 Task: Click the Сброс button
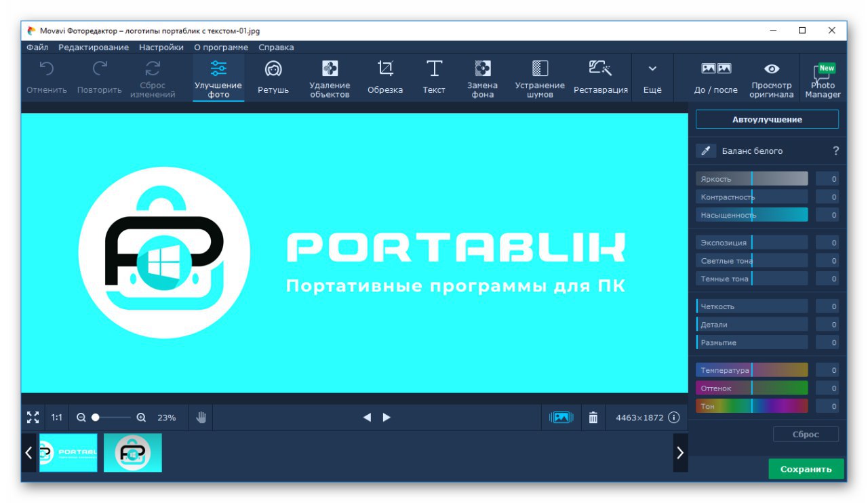pyautogui.click(x=806, y=435)
